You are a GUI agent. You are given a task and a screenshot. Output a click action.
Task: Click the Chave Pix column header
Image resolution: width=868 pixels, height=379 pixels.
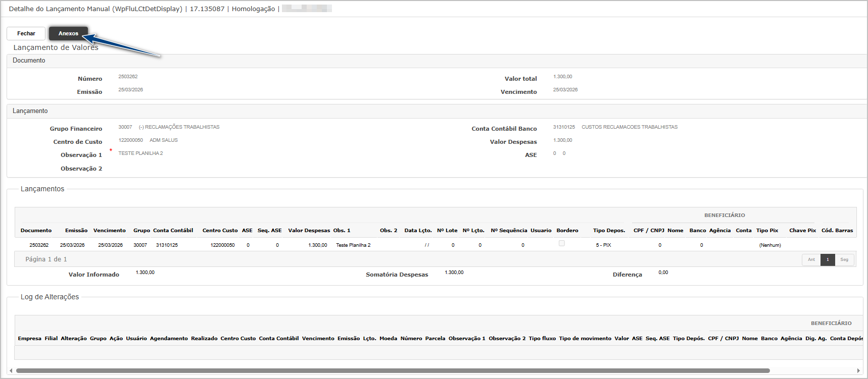point(802,231)
